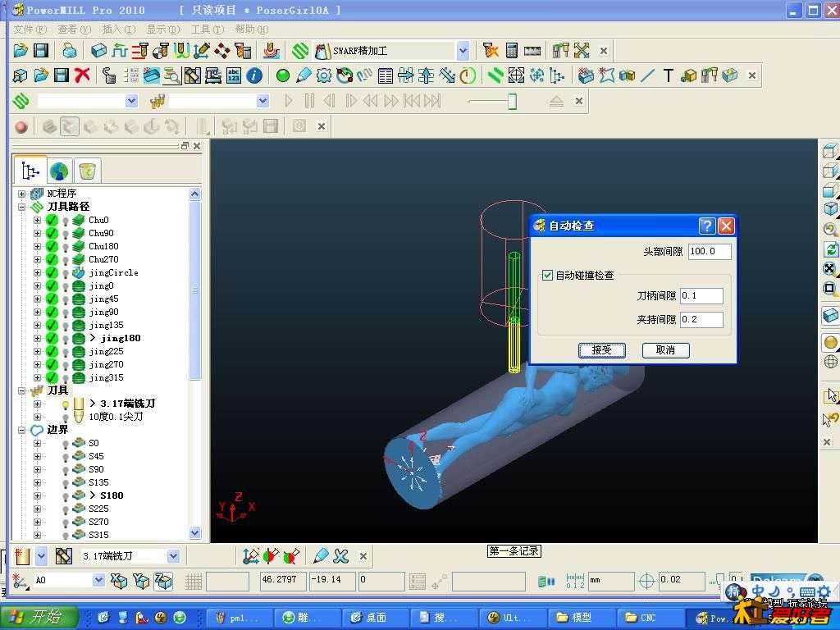The image size is (840, 630).
Task: Collapse the 刀具路径 tree node
Action: click(x=21, y=207)
